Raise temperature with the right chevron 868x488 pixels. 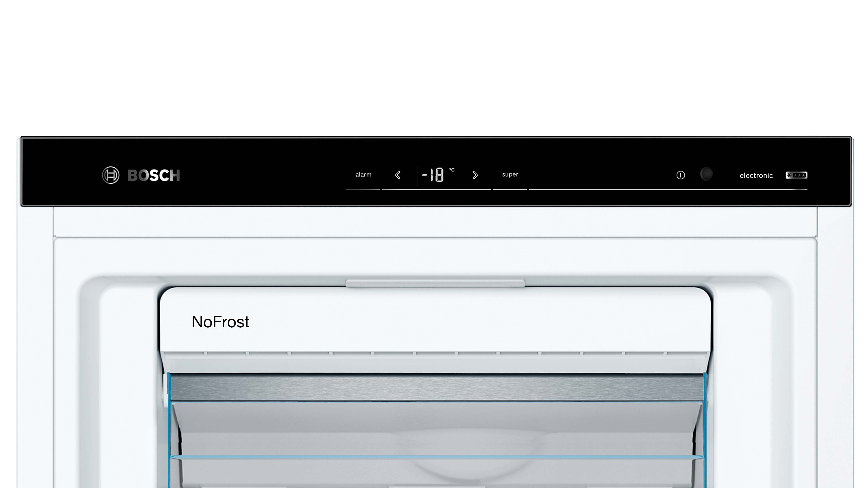coord(475,175)
